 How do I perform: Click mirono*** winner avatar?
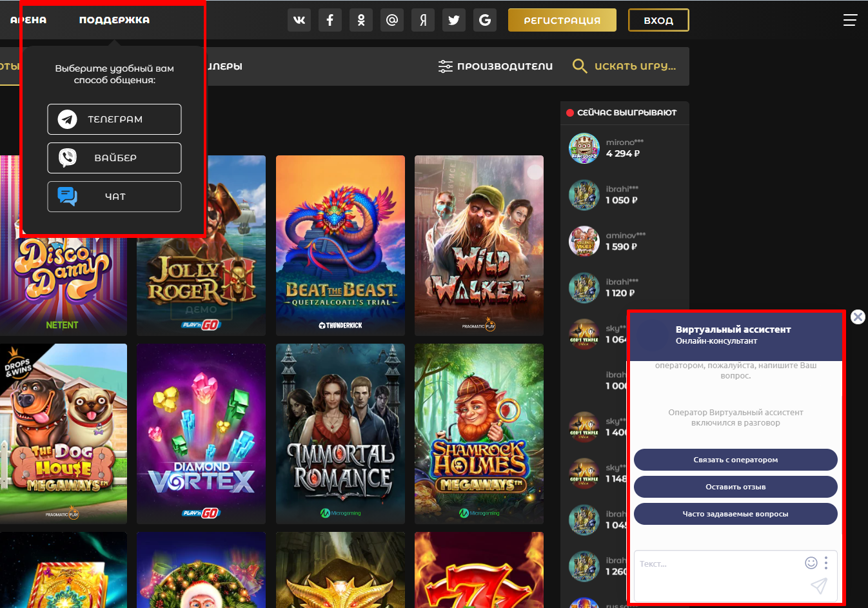coord(584,148)
